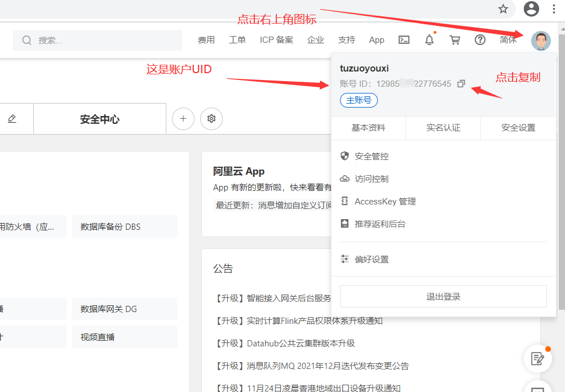Click the key icon beside AccessKey 管理
The image size is (565, 392).
click(345, 201)
